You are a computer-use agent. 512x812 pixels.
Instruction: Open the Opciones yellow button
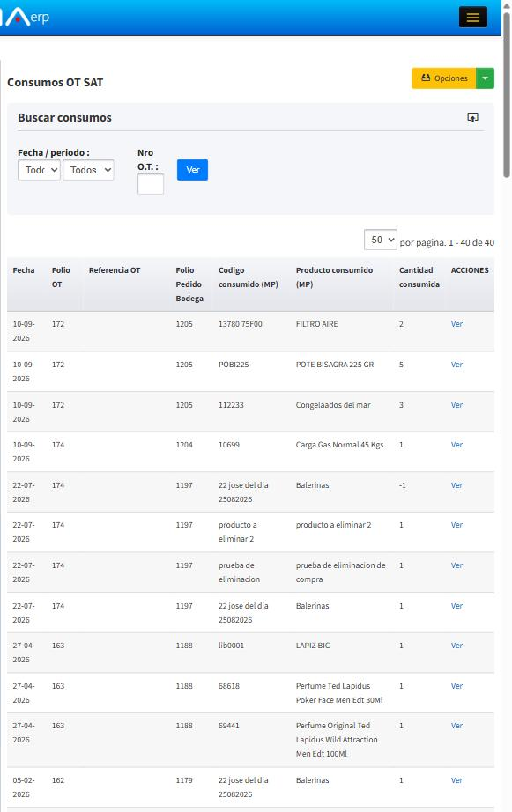[x=443, y=78]
